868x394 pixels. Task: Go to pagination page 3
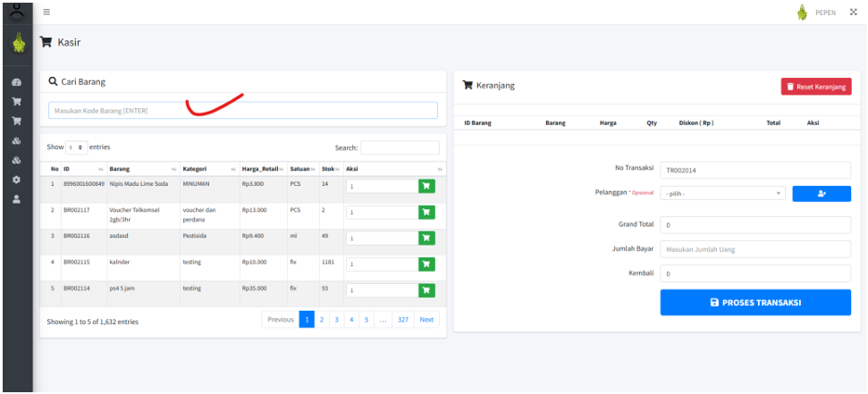tap(337, 319)
